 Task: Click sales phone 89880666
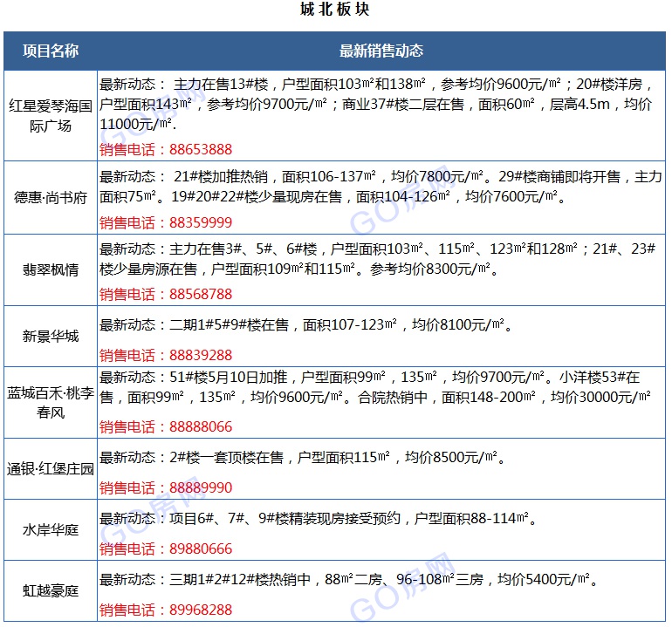(201, 549)
